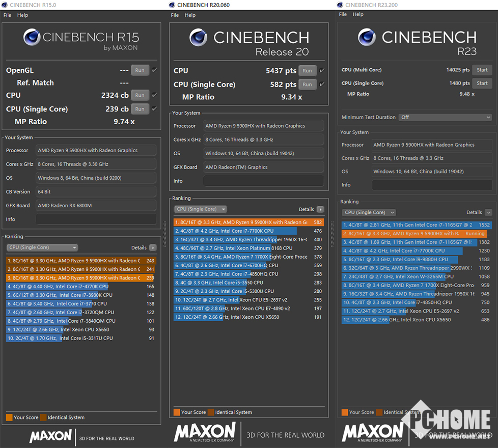Viewport: 498px width, 448px height.
Task: Select the Core i5-5300U row in R20
Action: pyautogui.click(x=248, y=291)
